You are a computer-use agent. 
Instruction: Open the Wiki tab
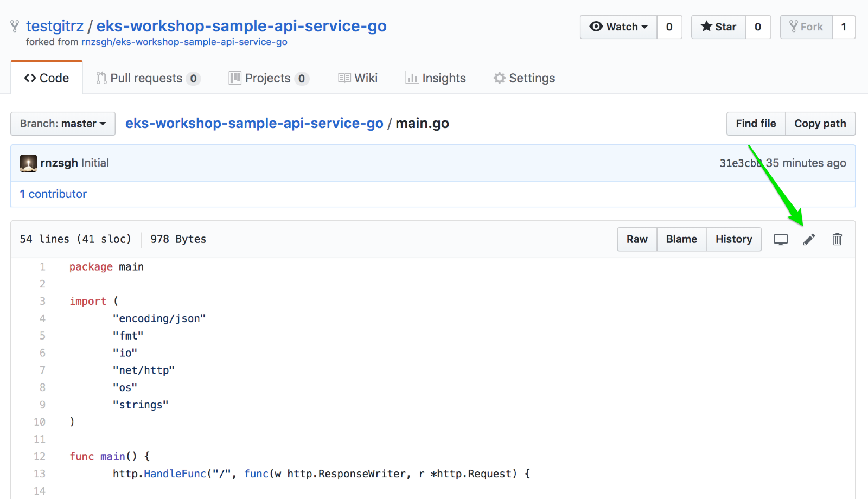358,78
